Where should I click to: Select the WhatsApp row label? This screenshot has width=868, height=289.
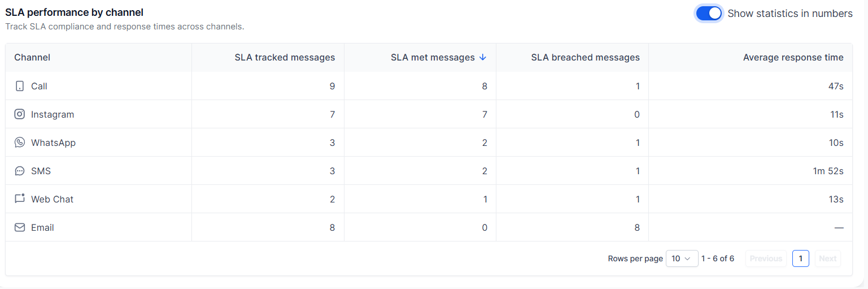pos(53,143)
